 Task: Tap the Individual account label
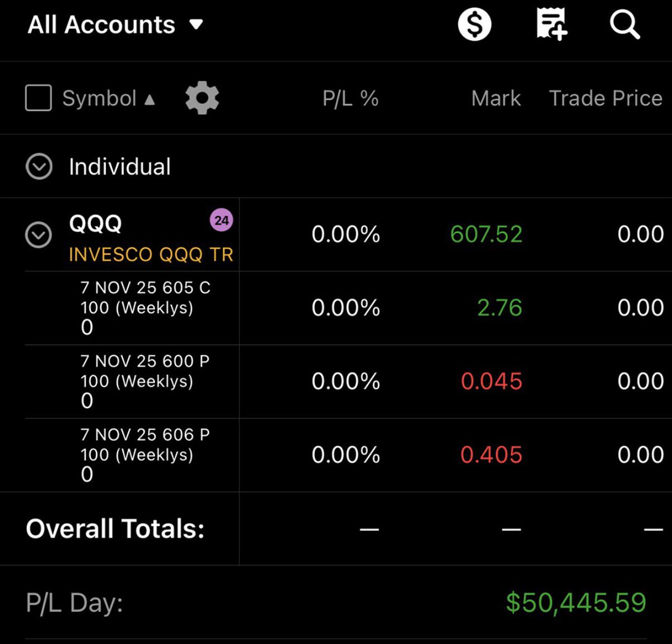120,167
